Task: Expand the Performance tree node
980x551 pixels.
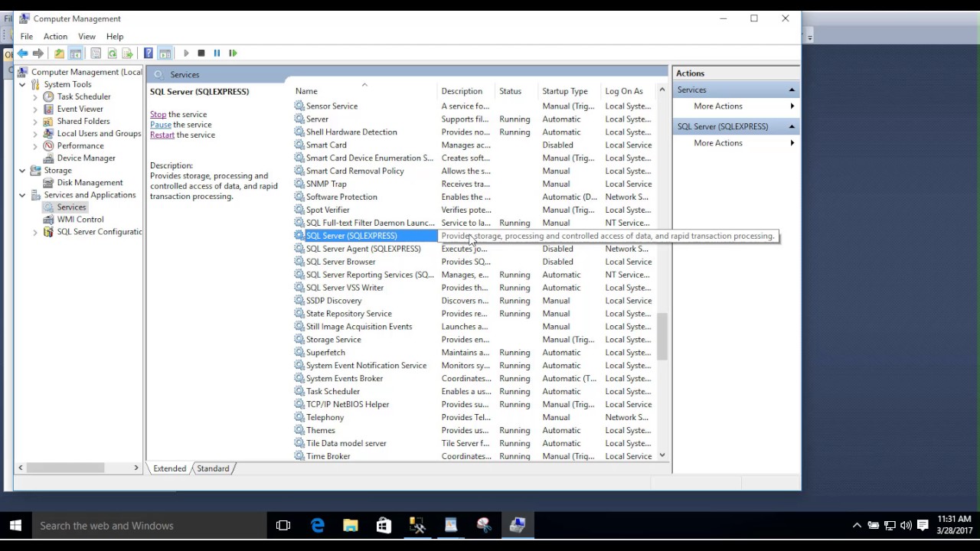Action: [x=35, y=145]
